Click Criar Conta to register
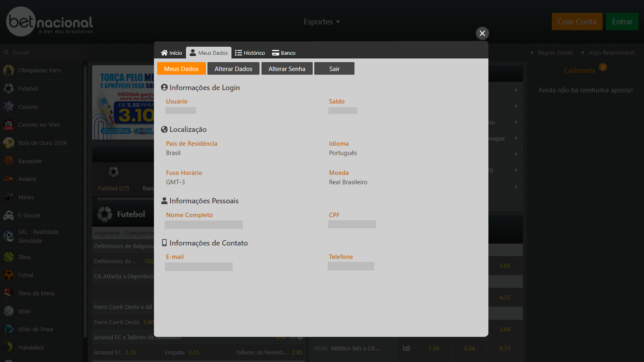 pos(577,21)
